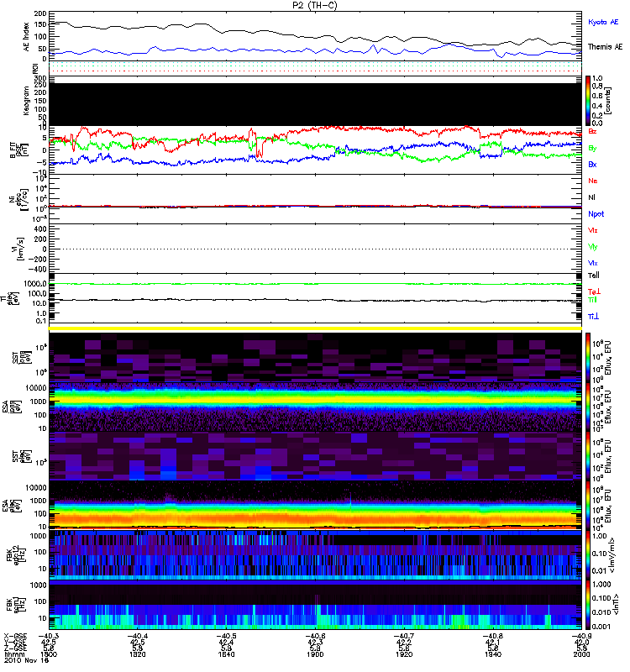The height and width of the screenshot is (672, 630).
Task: Click the 2000 time axis label
Action: (581, 654)
